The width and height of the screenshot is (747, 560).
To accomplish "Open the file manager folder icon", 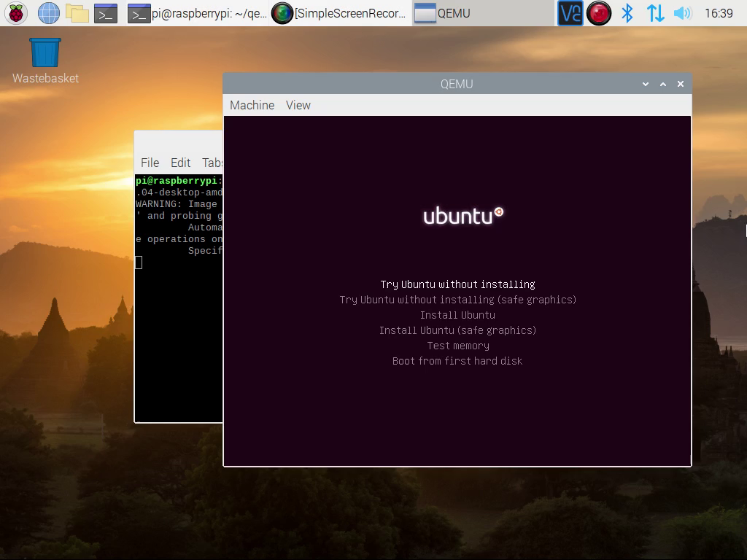I will [77, 13].
